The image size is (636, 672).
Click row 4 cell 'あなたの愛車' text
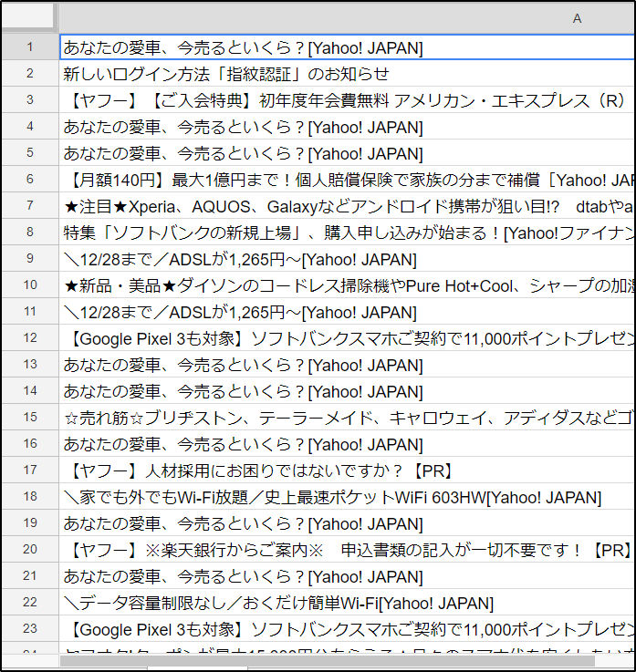point(111,128)
